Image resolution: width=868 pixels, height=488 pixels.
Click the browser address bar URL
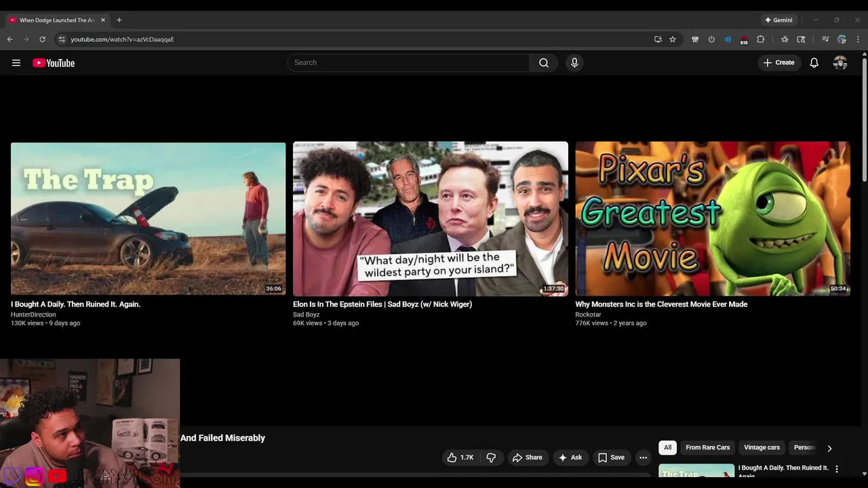[122, 39]
